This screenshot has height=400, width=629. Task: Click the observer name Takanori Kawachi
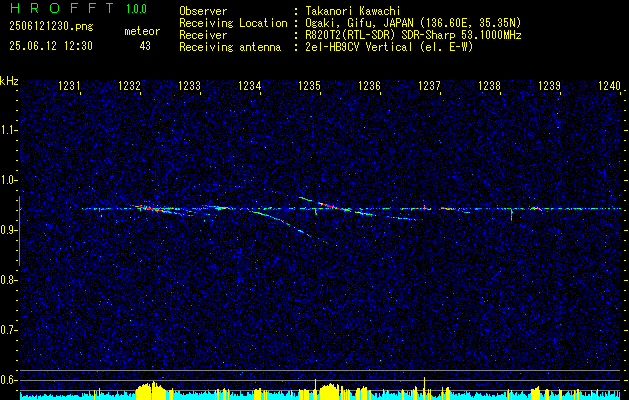352,11
